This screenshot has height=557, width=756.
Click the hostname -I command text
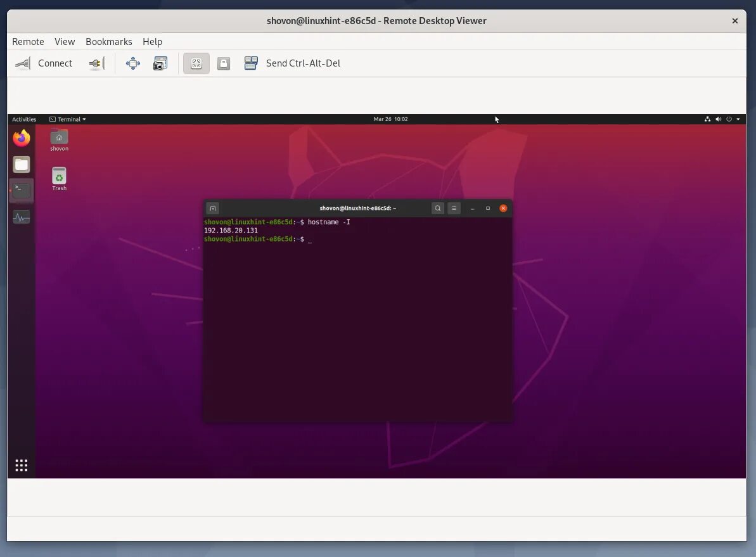tap(329, 222)
